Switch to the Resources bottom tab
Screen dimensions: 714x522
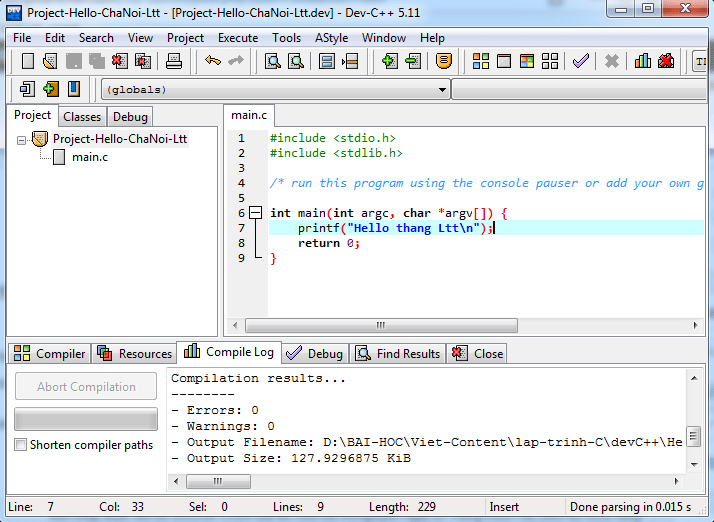134,353
